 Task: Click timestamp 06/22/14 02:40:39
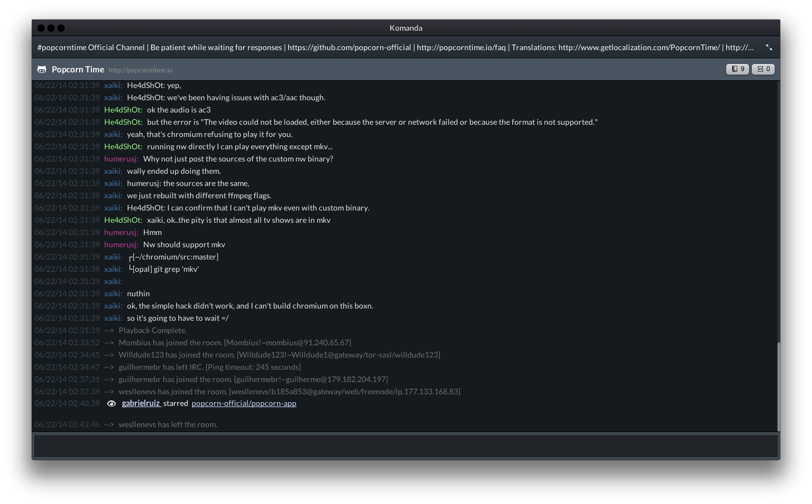pyautogui.click(x=67, y=403)
